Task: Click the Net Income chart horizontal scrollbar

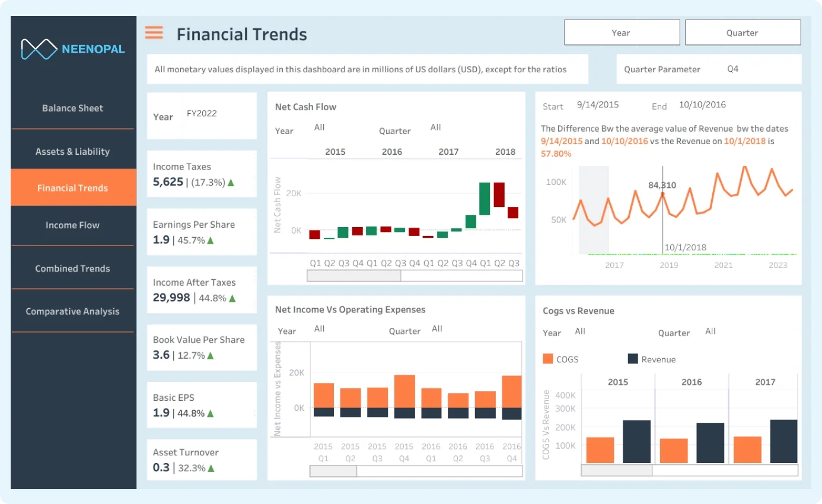Action: click(x=416, y=471)
